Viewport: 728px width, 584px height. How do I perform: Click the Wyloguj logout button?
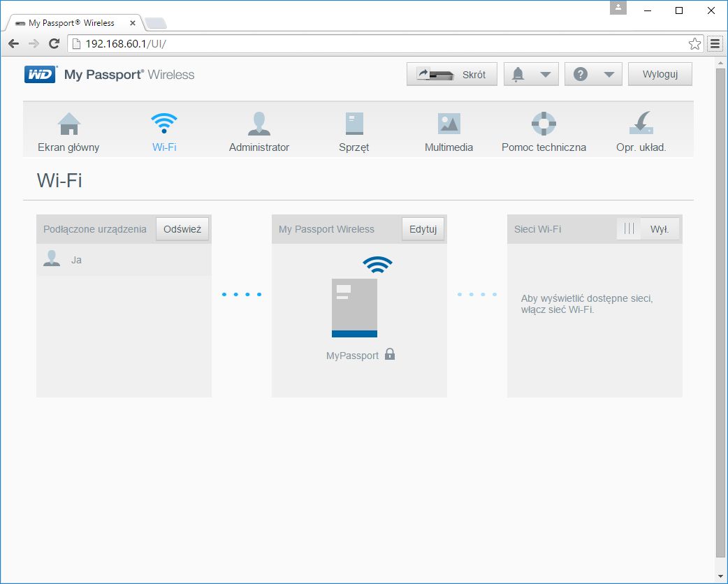tap(660, 74)
